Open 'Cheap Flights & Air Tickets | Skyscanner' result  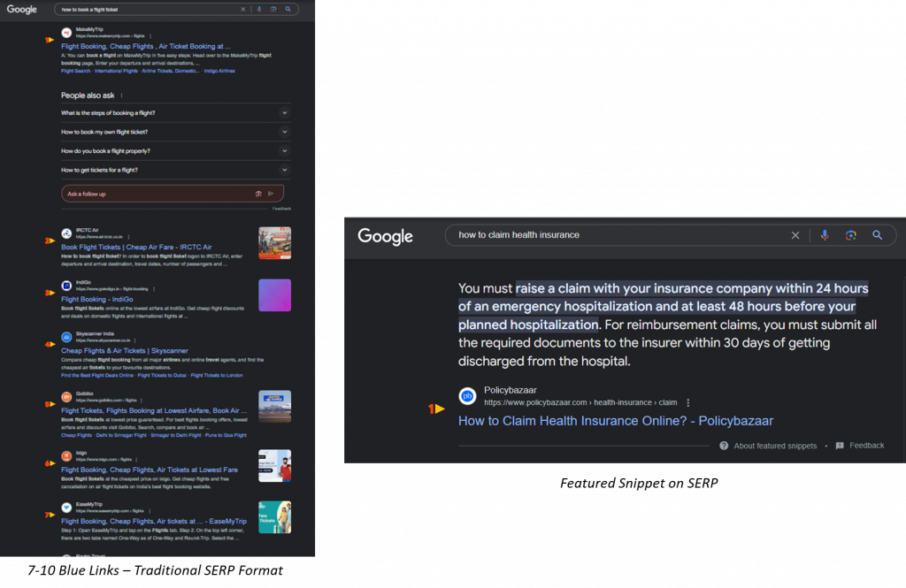124,351
